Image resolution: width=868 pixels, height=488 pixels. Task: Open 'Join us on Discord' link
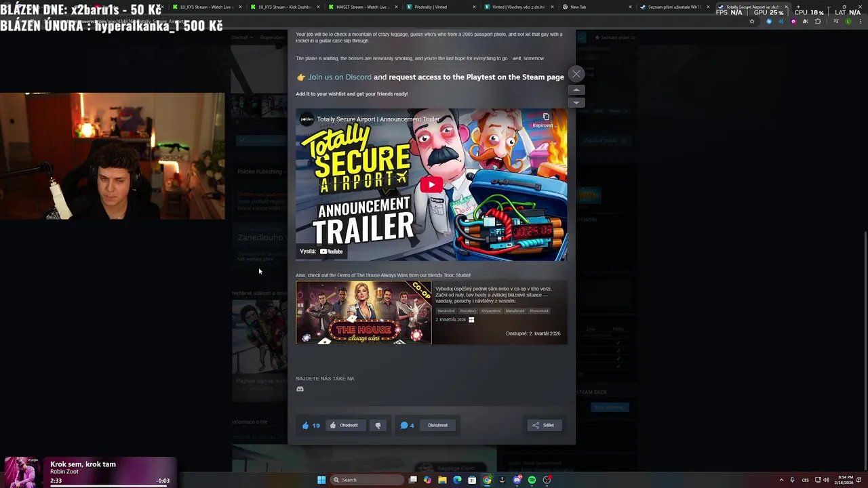(340, 77)
